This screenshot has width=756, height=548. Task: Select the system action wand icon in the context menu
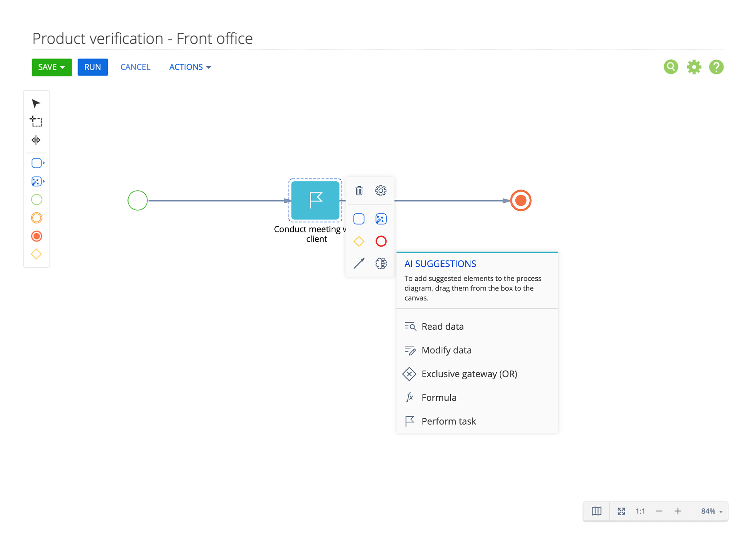381,219
